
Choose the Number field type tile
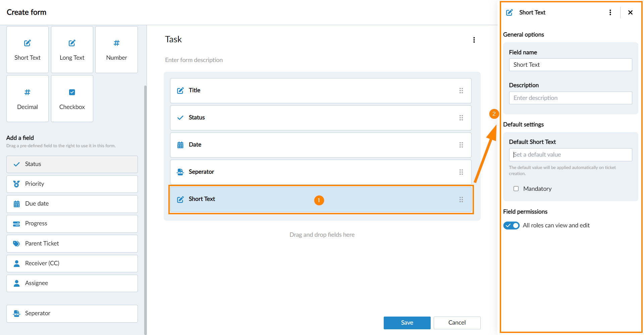(116, 50)
